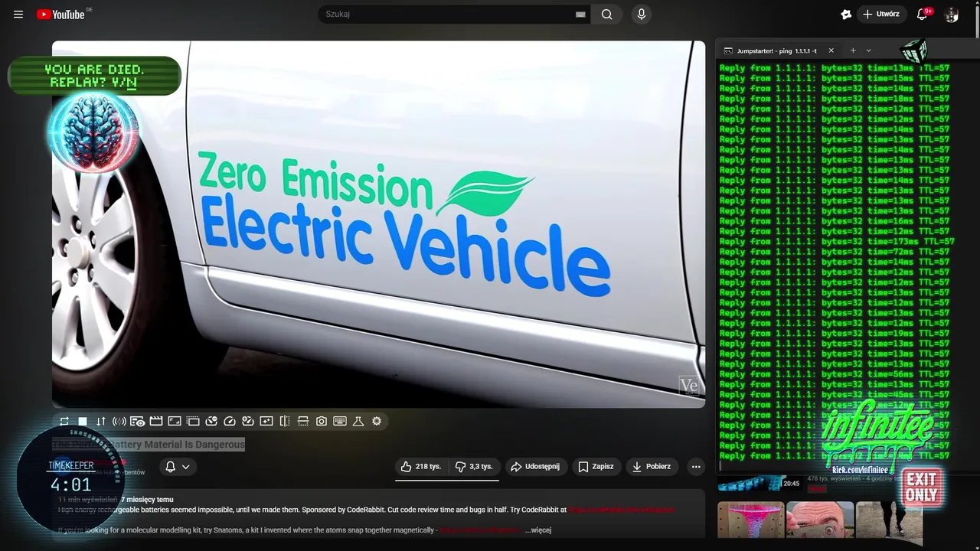Open the subscription bell dropdown chevron
Screen dimensions: 980x551
pos(185,467)
